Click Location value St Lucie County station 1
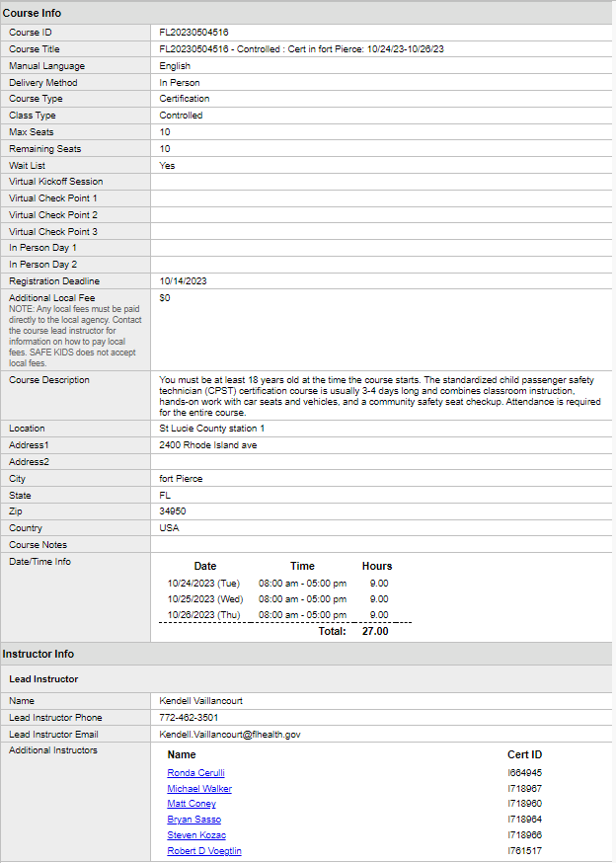The width and height of the screenshot is (616, 863). pyautogui.click(x=212, y=429)
